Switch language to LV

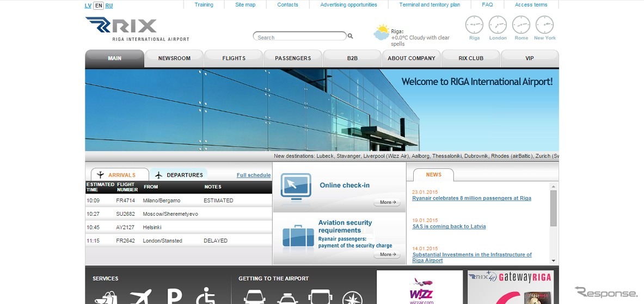[88, 5]
